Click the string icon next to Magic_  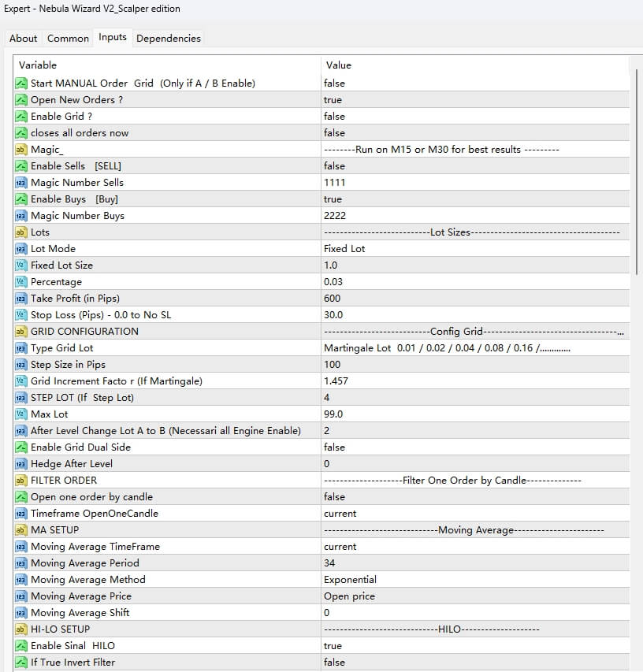point(21,150)
